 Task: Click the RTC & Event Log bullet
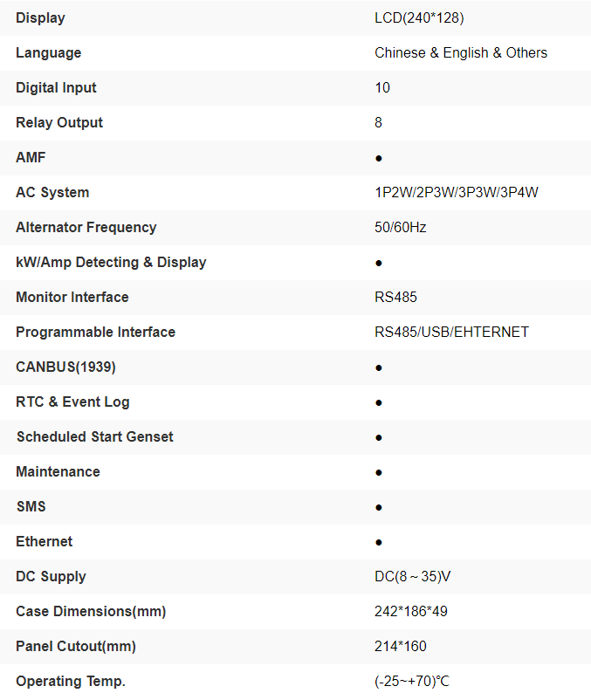point(379,402)
